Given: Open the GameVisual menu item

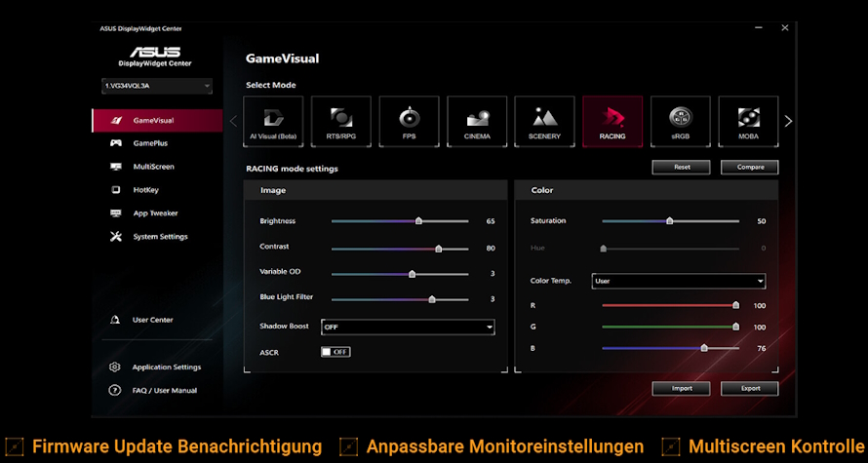Looking at the screenshot, I should pos(157,120).
